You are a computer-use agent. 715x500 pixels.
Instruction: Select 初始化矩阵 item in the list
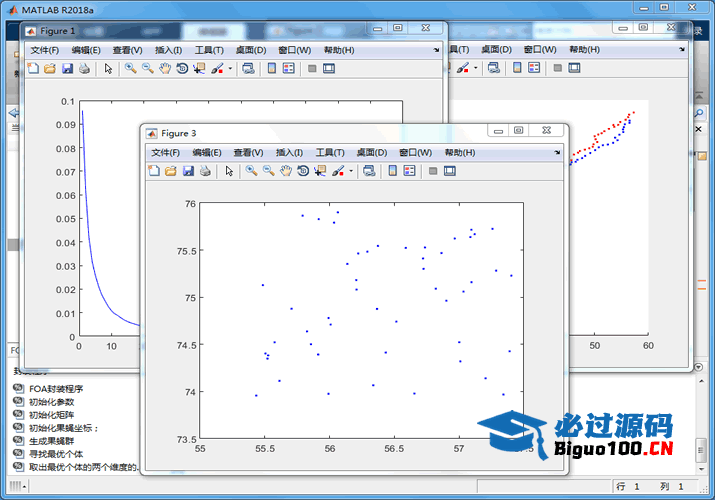pos(52,415)
